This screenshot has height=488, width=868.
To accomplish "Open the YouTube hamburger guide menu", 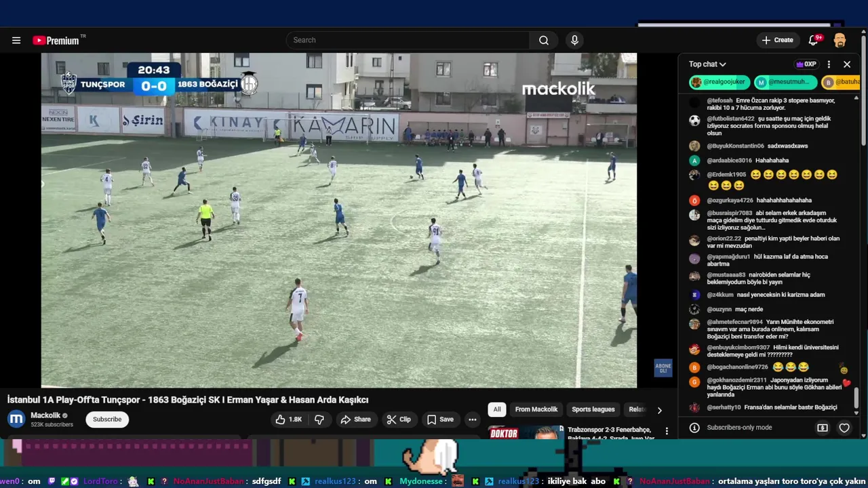I will click(x=16, y=40).
